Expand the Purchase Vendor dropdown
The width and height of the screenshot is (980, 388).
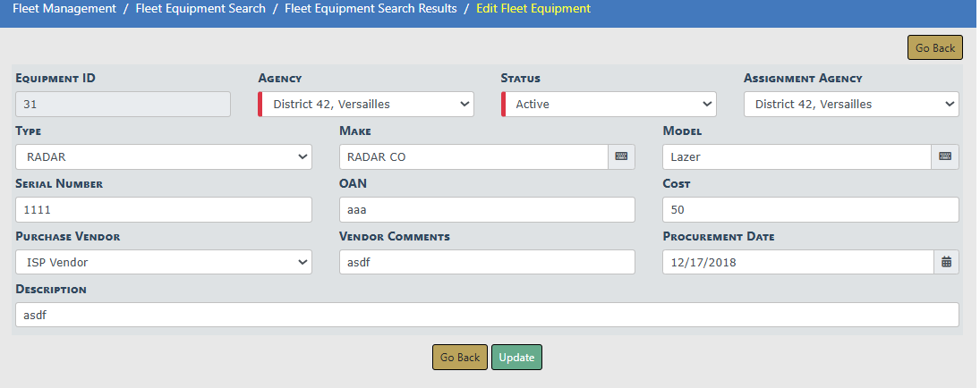pyautogui.click(x=164, y=262)
